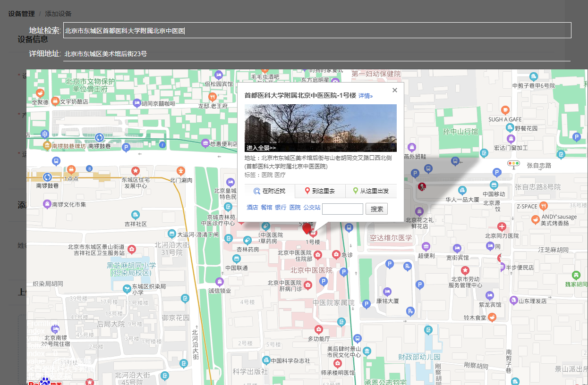Select the 到这里去 tab
The width and height of the screenshot is (588, 385).
(x=320, y=191)
